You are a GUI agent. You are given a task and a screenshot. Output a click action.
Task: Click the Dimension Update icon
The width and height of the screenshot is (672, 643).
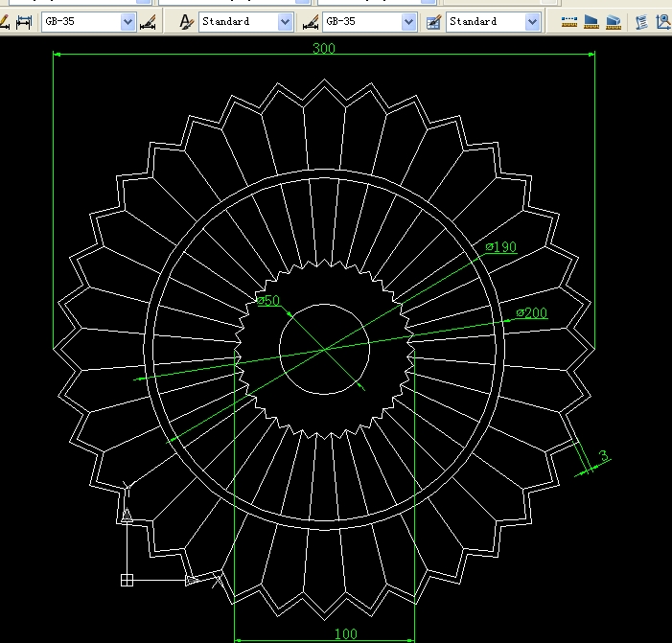[x=24, y=22]
